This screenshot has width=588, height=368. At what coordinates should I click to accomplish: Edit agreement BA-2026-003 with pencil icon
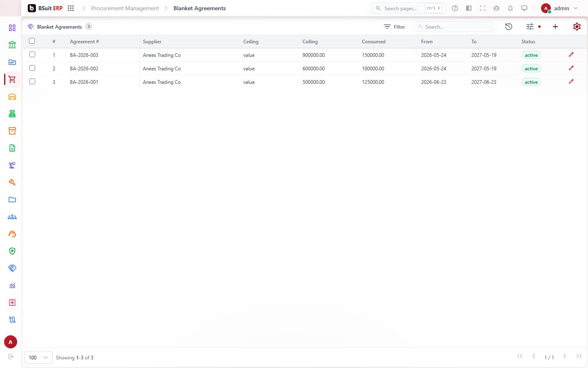click(x=571, y=54)
